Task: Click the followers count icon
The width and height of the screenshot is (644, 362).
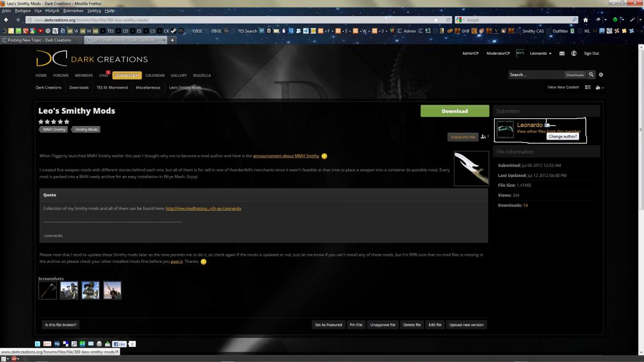Action: coord(485,137)
